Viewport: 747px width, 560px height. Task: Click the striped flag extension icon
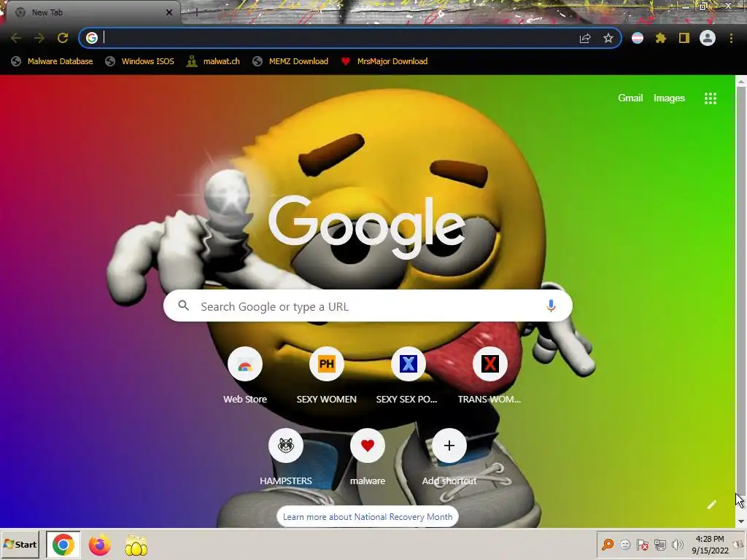tap(638, 38)
